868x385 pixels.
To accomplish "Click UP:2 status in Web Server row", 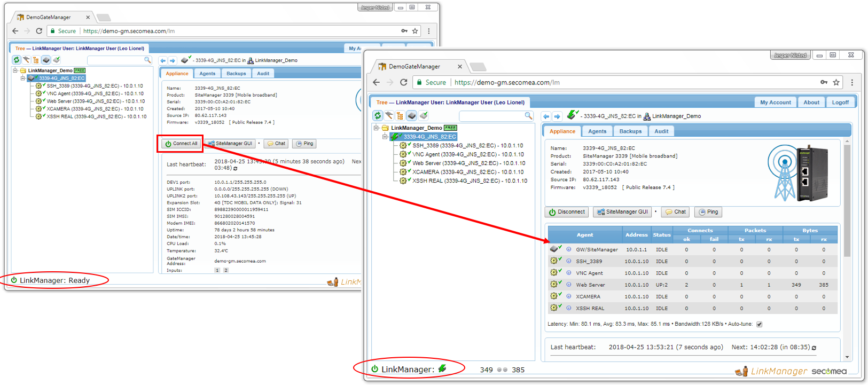I will [662, 285].
